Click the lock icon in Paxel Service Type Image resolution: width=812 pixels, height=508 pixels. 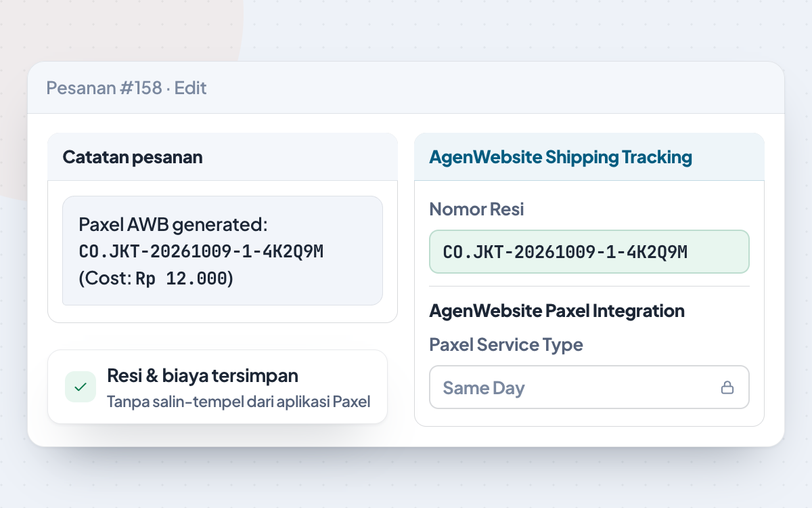(727, 387)
